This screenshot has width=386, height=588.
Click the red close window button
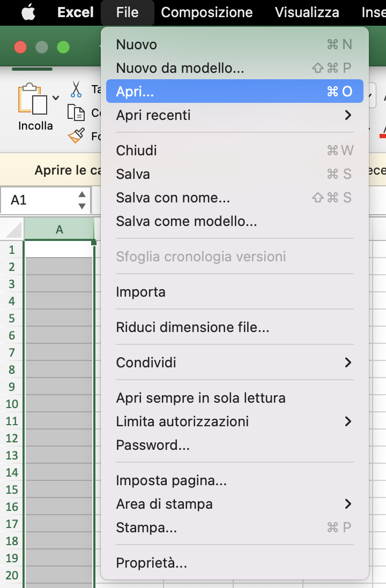(20, 47)
